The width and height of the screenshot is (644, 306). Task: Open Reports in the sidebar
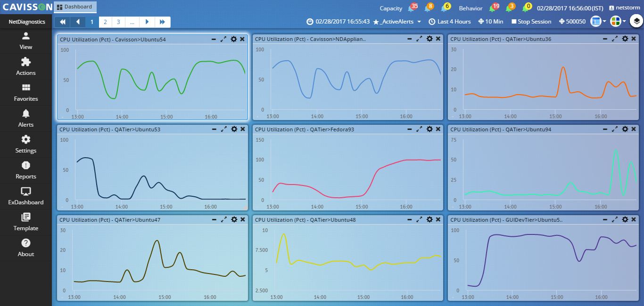(x=26, y=170)
